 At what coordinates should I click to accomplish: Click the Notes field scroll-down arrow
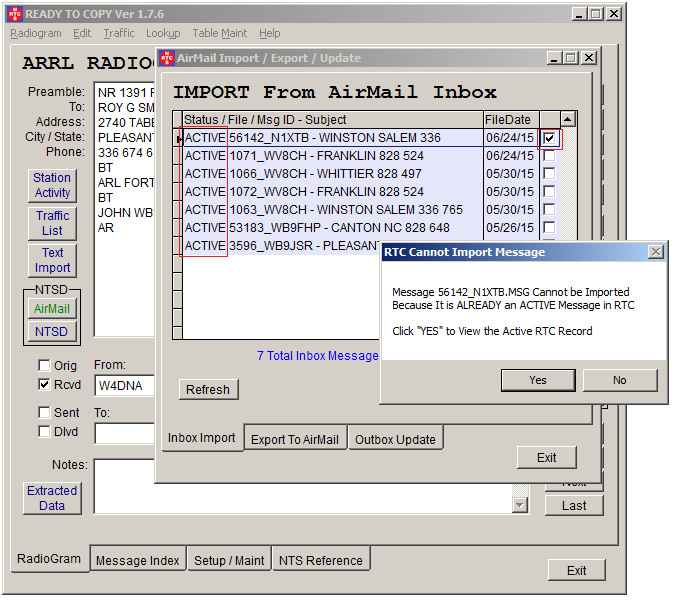pos(520,505)
